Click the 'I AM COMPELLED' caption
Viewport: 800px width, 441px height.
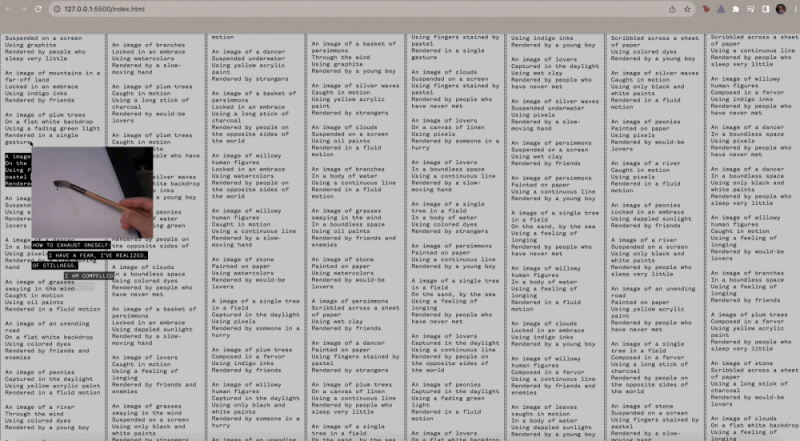coord(90,276)
